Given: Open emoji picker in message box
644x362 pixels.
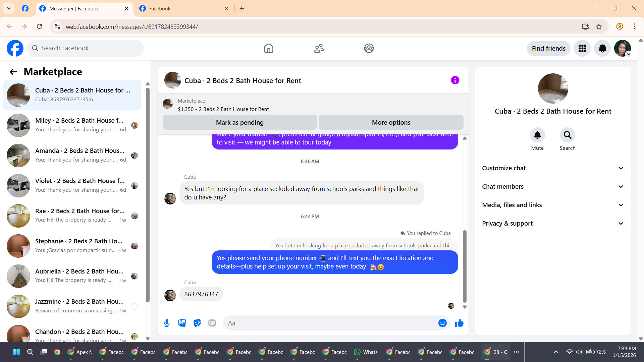Looking at the screenshot, I should coord(442,323).
